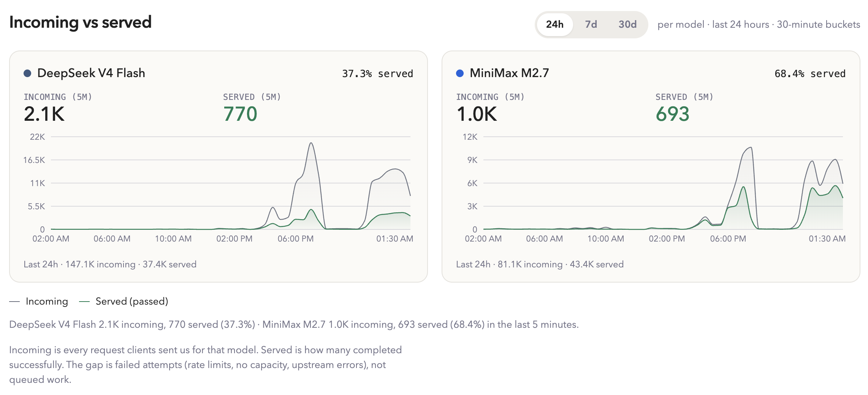Screen dimensions: 868x395
Task: Select the 7d time range tab
Action: [591, 25]
